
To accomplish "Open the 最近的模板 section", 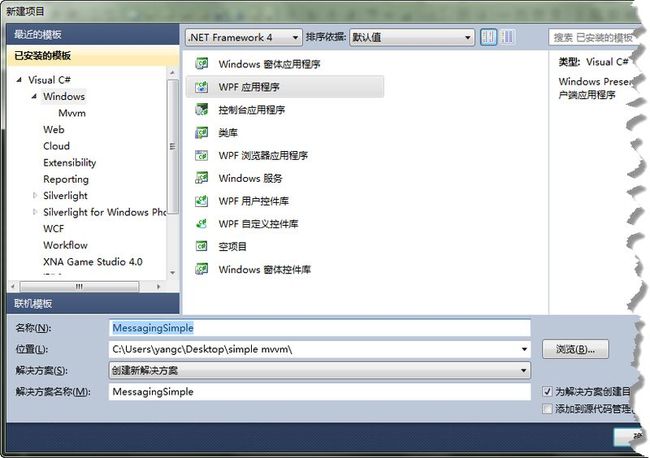I will tap(93, 34).
